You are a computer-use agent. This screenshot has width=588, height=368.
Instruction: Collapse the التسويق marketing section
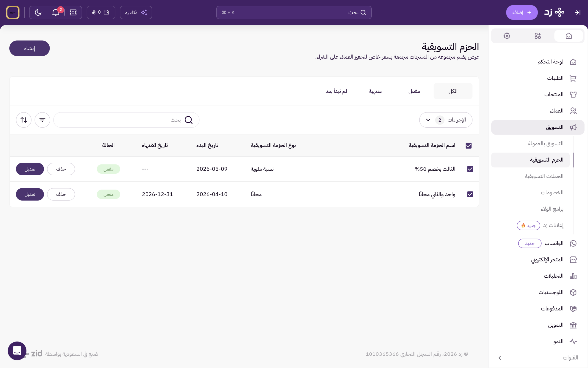[x=538, y=127]
